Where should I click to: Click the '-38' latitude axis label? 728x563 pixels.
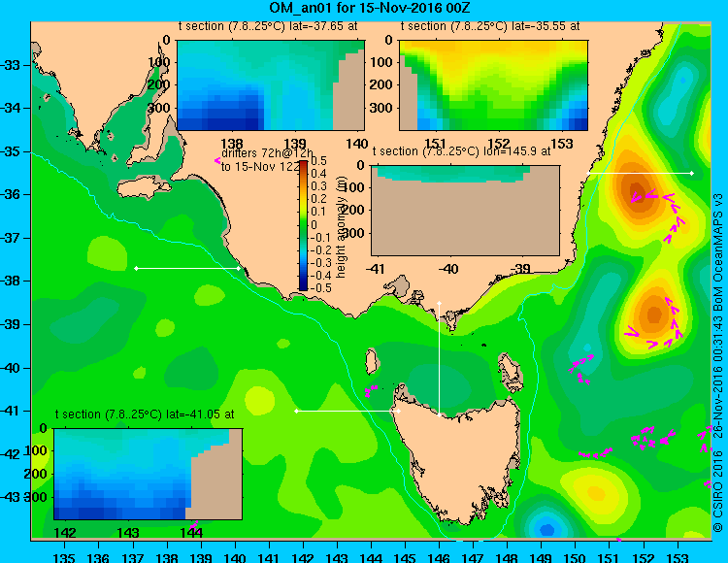(x=11, y=281)
